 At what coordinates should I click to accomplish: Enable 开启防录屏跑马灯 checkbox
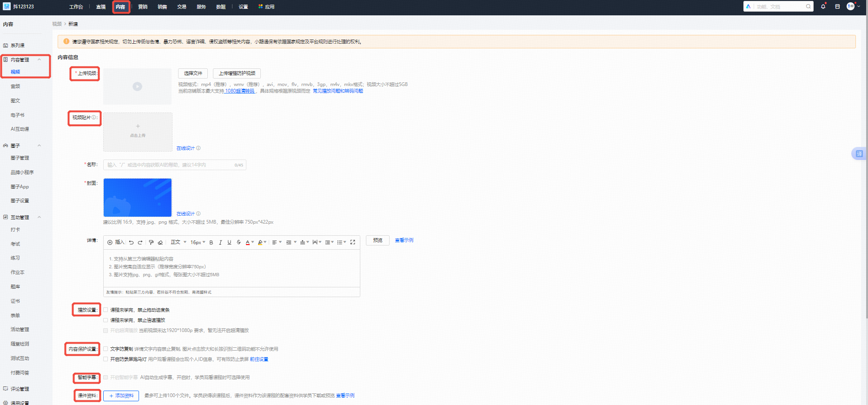[x=106, y=359]
